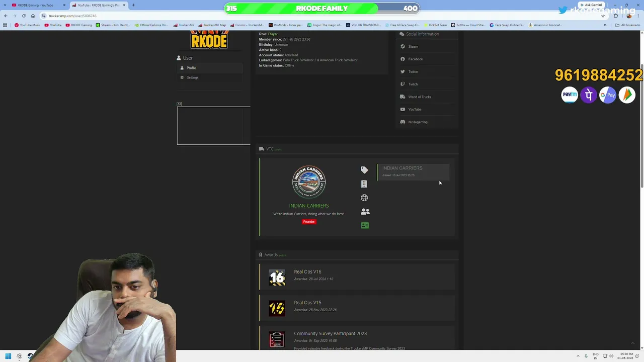
Task: Click the Windows Start button
Action: pos(8,356)
